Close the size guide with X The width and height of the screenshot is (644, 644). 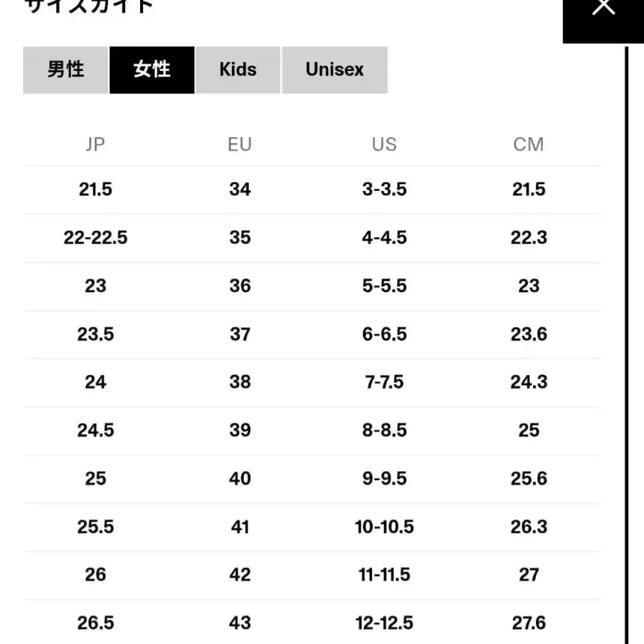[603, 7]
